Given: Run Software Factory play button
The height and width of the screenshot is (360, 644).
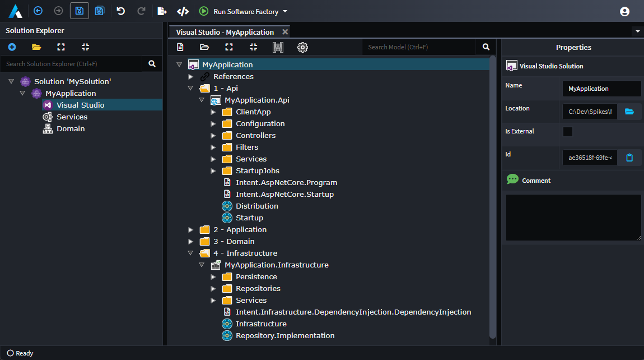Looking at the screenshot, I should click(204, 11).
